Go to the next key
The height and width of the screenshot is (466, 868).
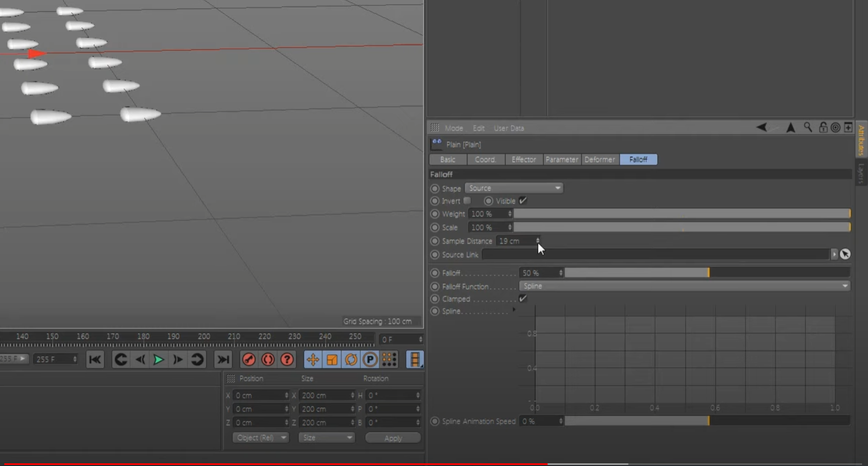tap(197, 360)
